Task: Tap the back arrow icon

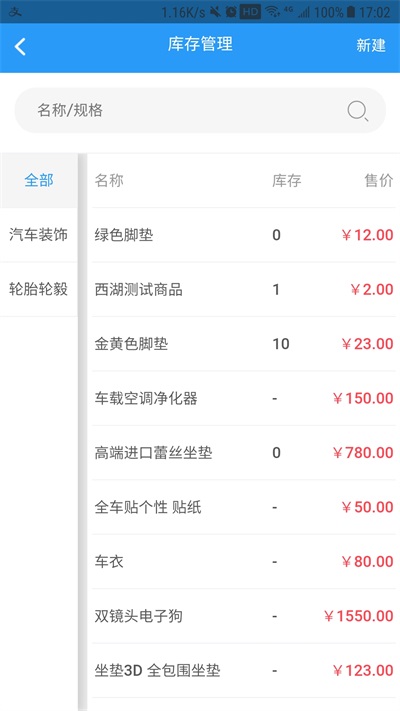Action: pyautogui.click(x=20, y=47)
